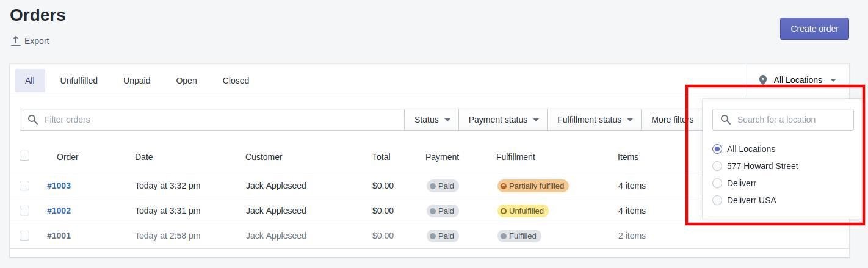Toggle the select-all orders checkbox
Viewport: 868px width, 268px height.
coord(24,156)
